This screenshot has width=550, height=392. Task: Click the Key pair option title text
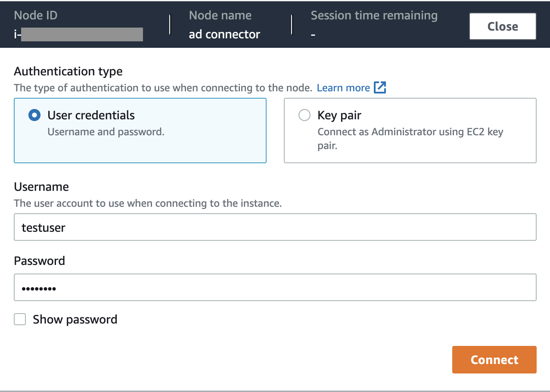[x=339, y=115]
